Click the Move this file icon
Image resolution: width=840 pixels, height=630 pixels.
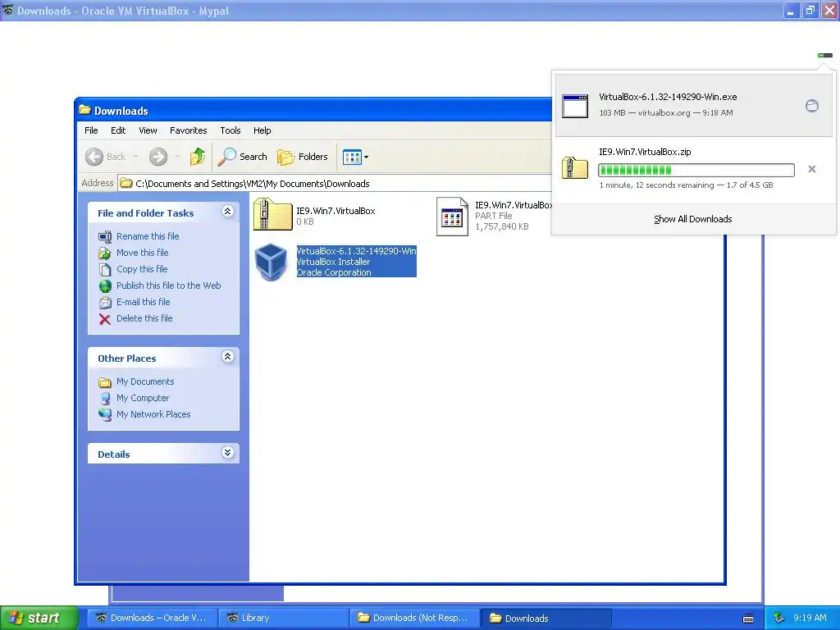(x=105, y=253)
